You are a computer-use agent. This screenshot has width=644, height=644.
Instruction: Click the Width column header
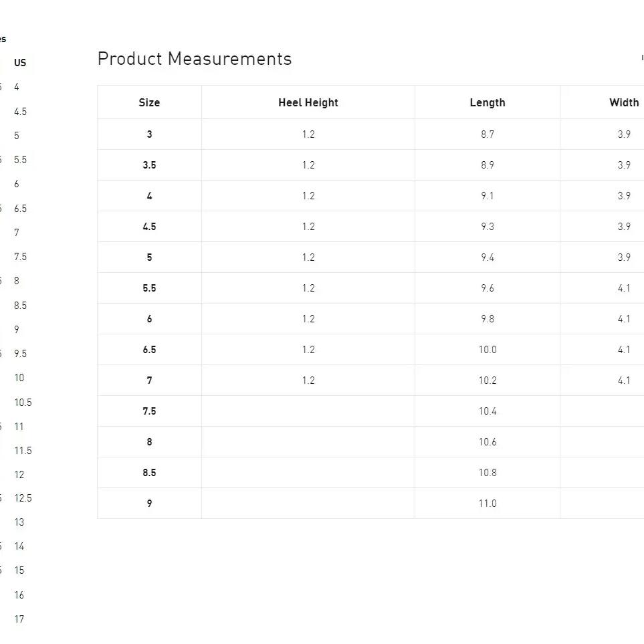click(x=624, y=103)
